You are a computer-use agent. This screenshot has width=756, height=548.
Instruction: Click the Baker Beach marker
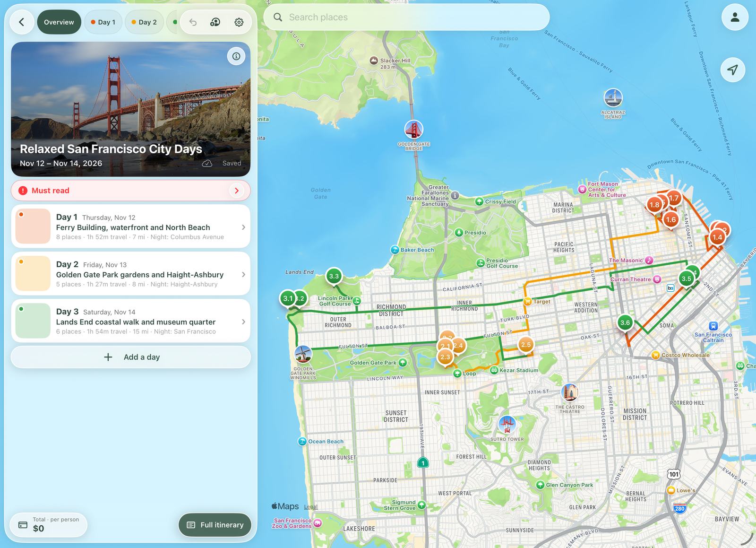pos(395,250)
